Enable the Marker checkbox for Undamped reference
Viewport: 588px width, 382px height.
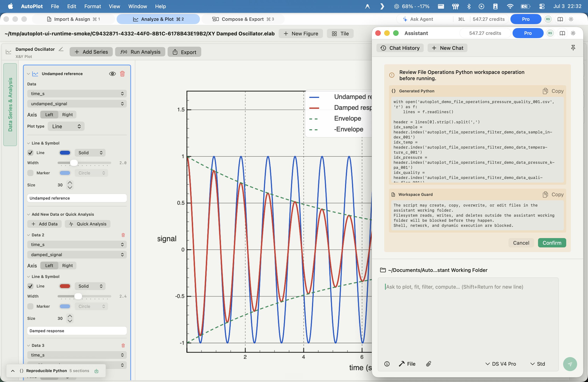pos(30,173)
